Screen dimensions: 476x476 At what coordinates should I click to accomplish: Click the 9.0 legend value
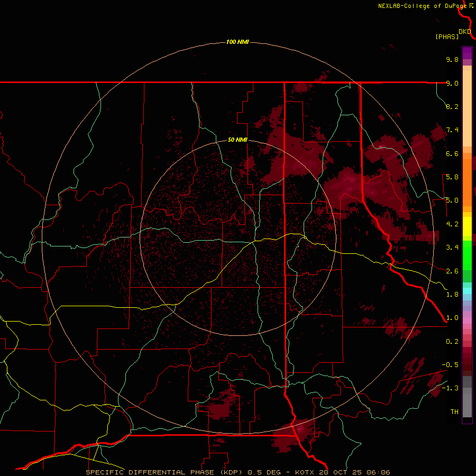pyautogui.click(x=452, y=83)
